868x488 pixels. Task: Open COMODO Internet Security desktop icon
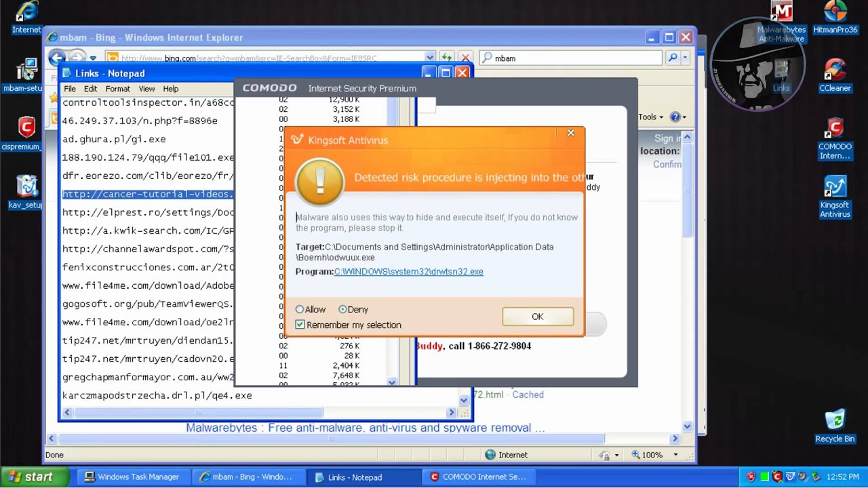point(835,139)
